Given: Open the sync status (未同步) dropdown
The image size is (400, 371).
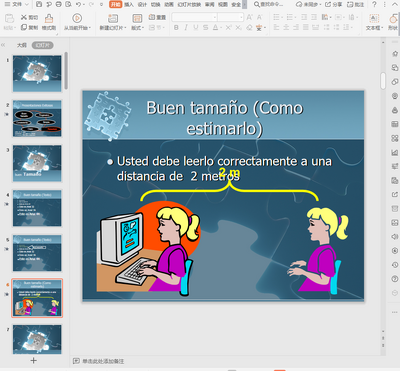Looking at the screenshot, I should point(309,5).
